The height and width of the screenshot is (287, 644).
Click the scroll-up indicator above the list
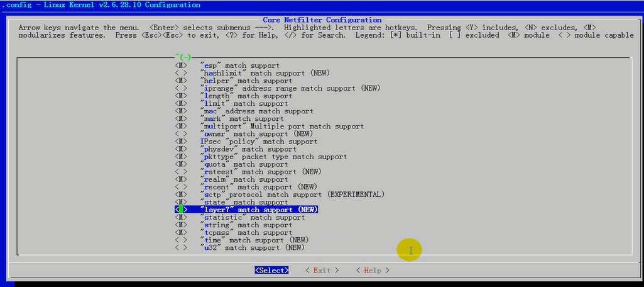(x=183, y=57)
